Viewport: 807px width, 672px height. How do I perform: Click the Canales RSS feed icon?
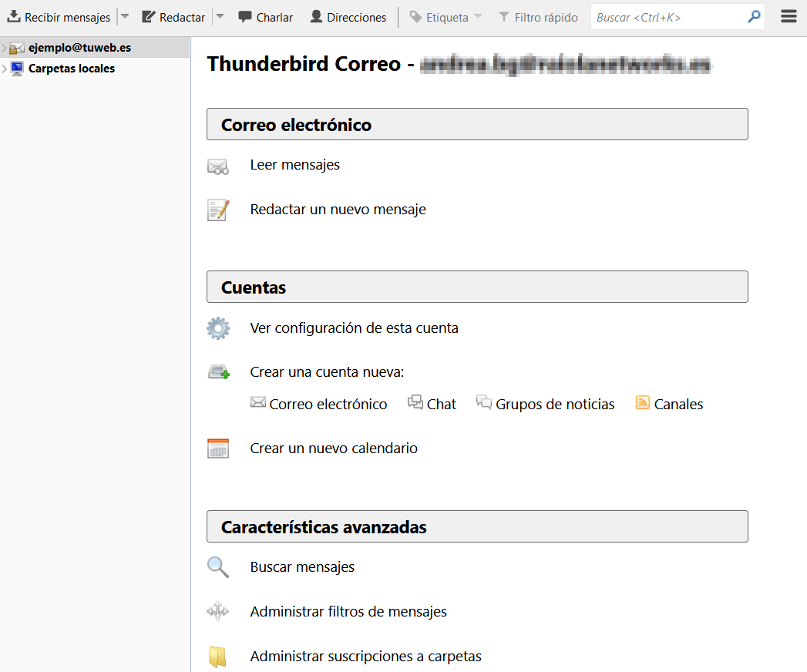click(x=642, y=402)
